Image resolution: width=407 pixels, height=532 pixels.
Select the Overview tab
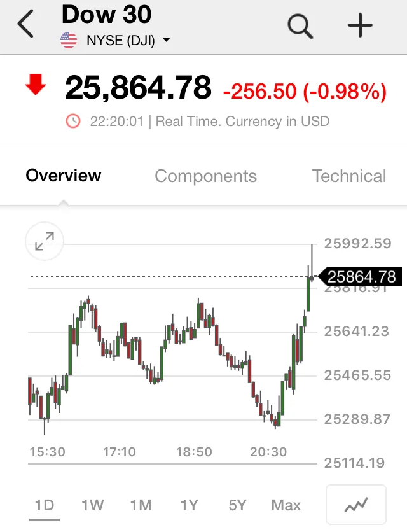[64, 176]
